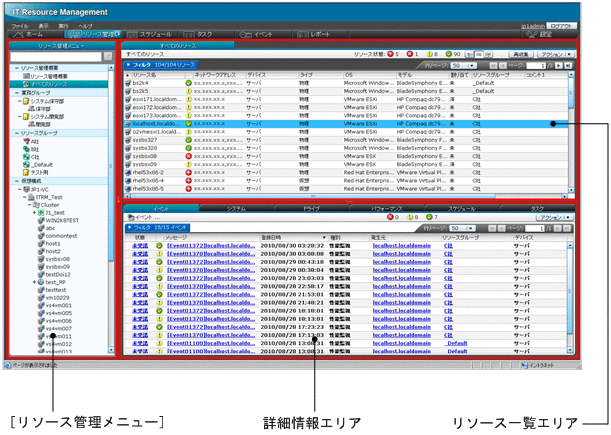Viewport: 611px width, 435px height.
Task: Select the rhel53x86-5 virtual server icon
Action: coord(128,189)
